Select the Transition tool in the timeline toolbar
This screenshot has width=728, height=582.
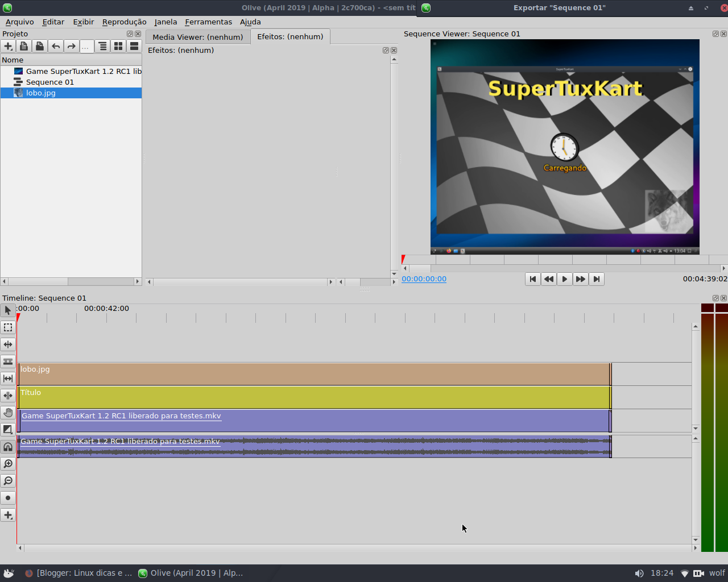pyautogui.click(x=8, y=430)
